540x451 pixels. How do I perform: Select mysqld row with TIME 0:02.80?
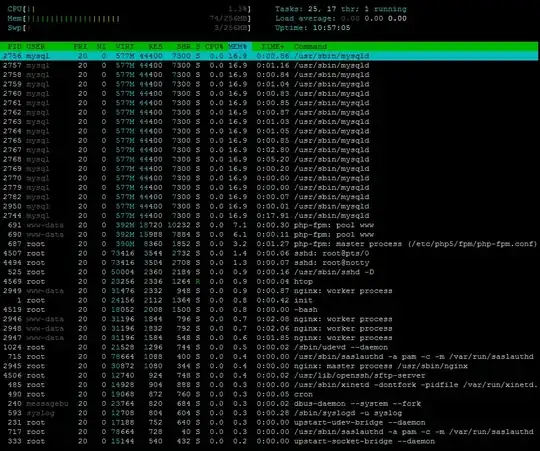click(269, 150)
